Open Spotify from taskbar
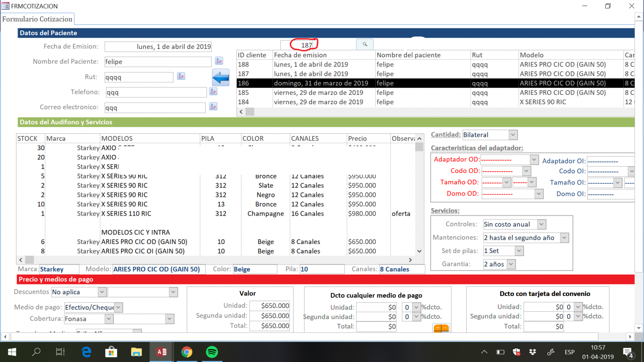The height and width of the screenshot is (362, 644). [x=212, y=352]
